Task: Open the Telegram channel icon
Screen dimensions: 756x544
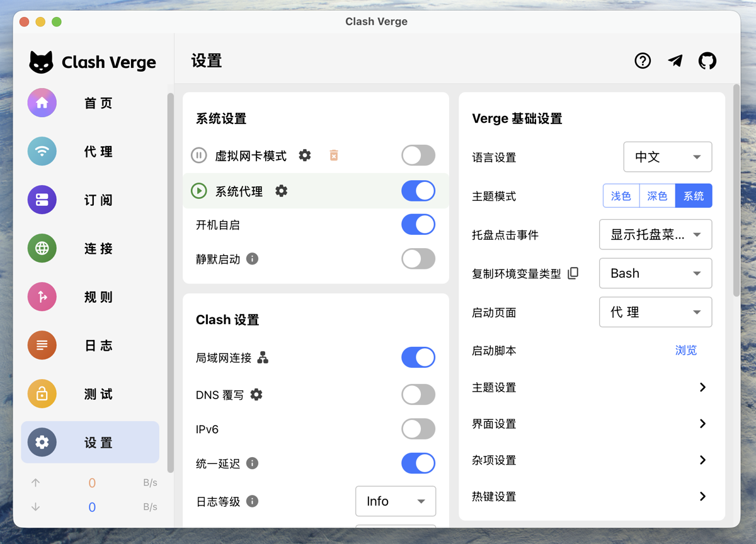Action: (x=675, y=60)
